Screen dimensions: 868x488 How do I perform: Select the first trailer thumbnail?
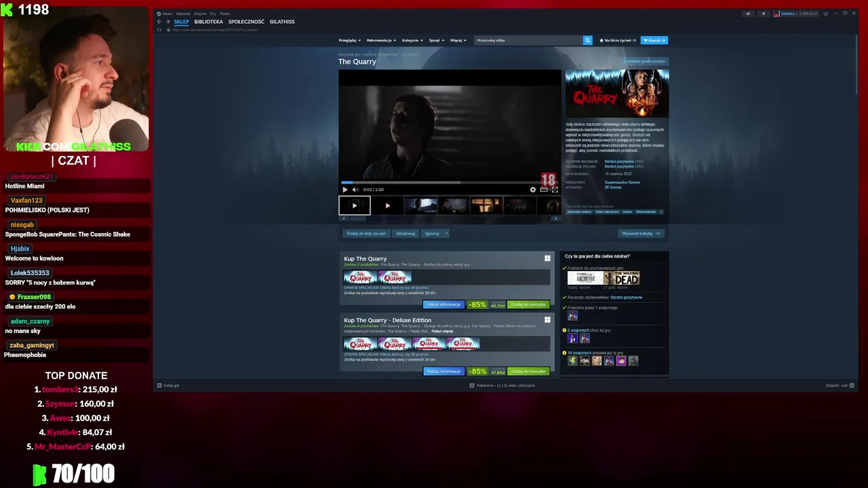click(x=355, y=205)
